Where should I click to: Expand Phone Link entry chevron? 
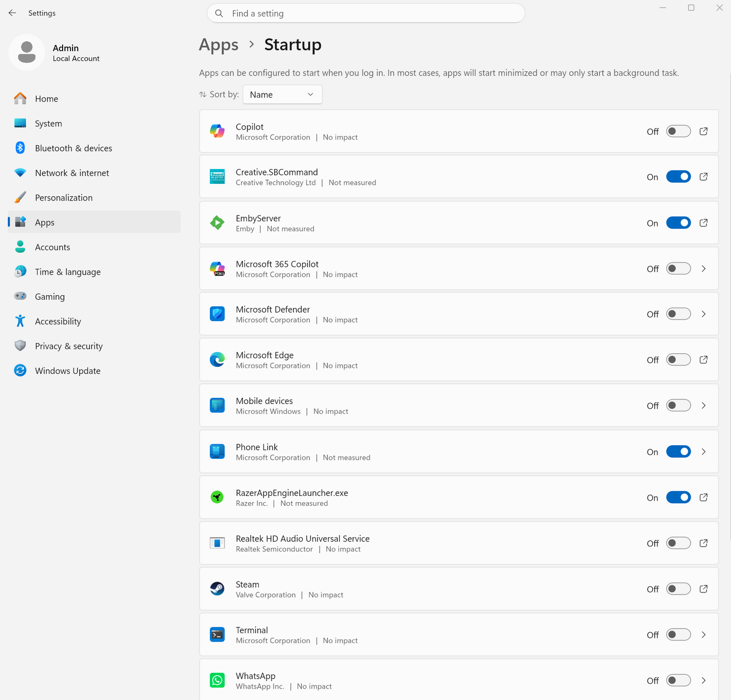[x=703, y=452]
